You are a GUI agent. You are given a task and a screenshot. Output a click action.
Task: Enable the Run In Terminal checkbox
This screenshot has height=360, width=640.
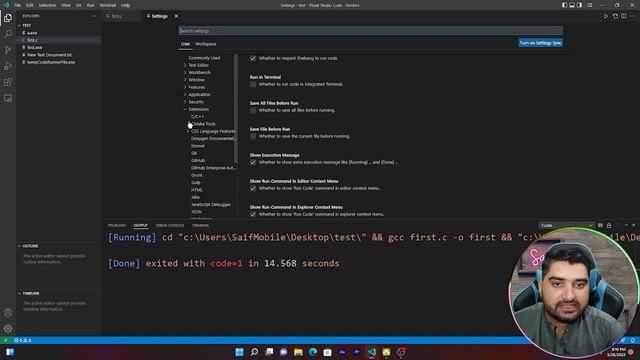click(x=253, y=84)
